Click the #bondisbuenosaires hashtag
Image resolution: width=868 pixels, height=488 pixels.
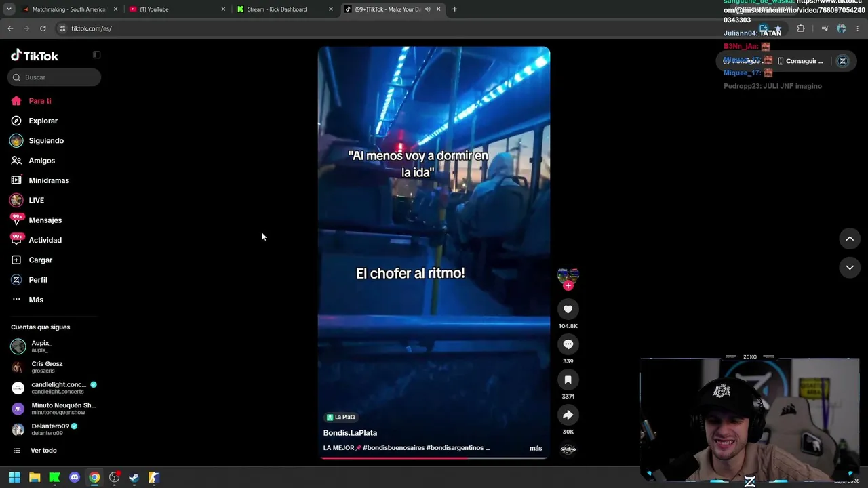pos(393,448)
